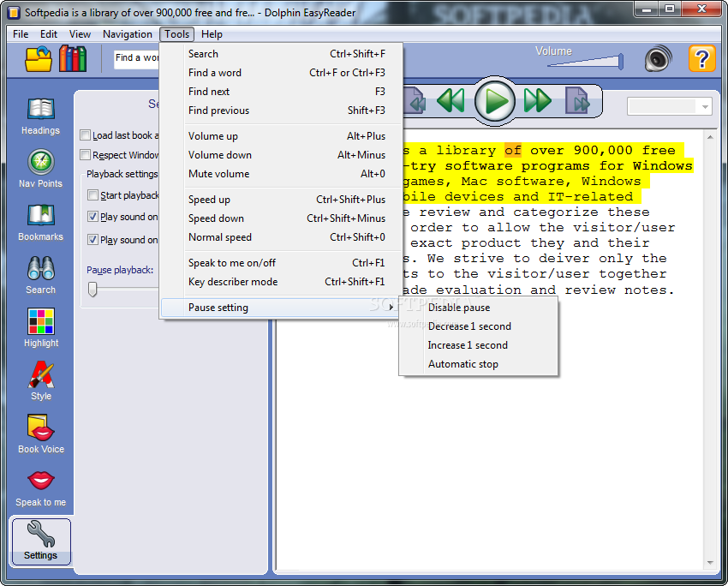Toggle Speak to me on/off menu item
Image resolution: width=728 pixels, height=586 pixels.
(280, 263)
